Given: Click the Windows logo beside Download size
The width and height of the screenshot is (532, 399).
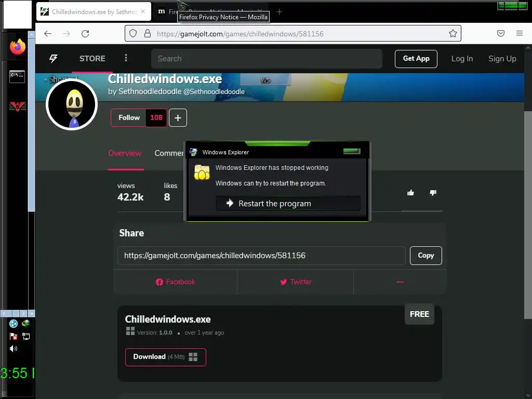Looking at the screenshot, I should (193, 356).
